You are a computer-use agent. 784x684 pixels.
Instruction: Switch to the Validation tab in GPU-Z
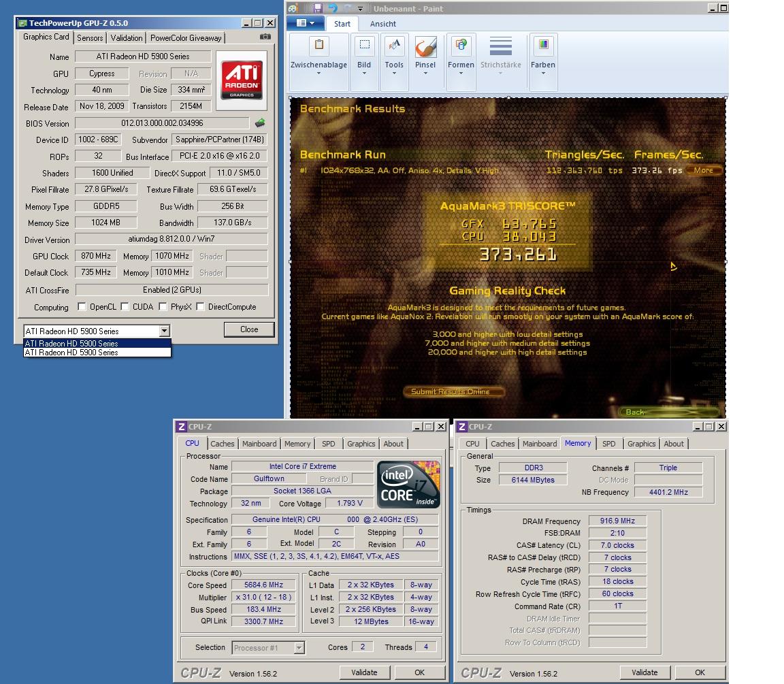[127, 38]
